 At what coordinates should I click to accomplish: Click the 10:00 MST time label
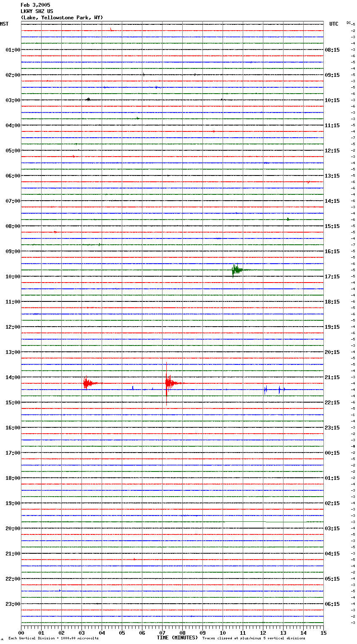pyautogui.click(x=13, y=277)
